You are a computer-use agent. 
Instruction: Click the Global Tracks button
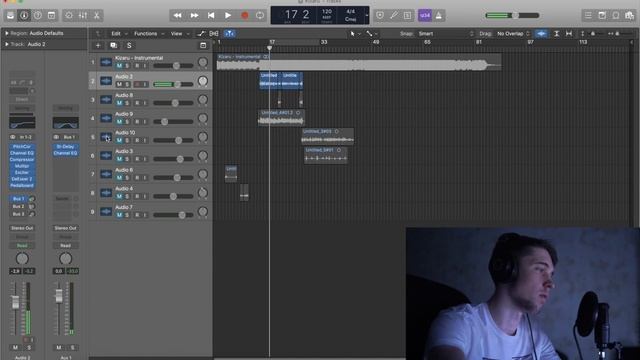(x=203, y=45)
